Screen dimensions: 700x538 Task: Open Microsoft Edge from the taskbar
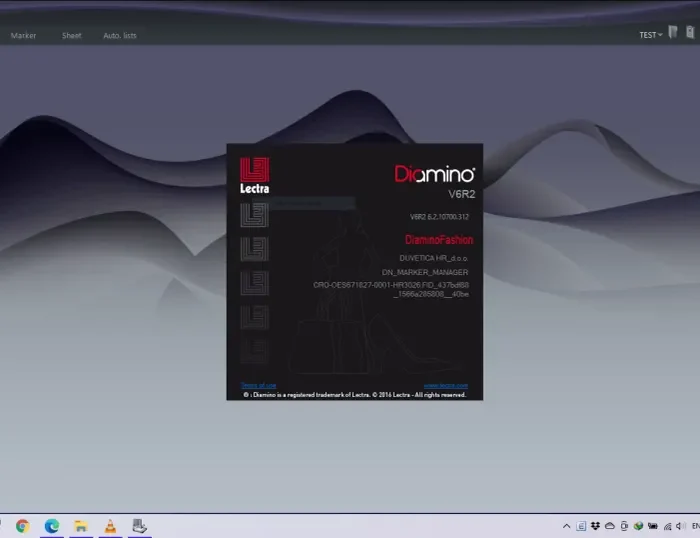point(52,526)
